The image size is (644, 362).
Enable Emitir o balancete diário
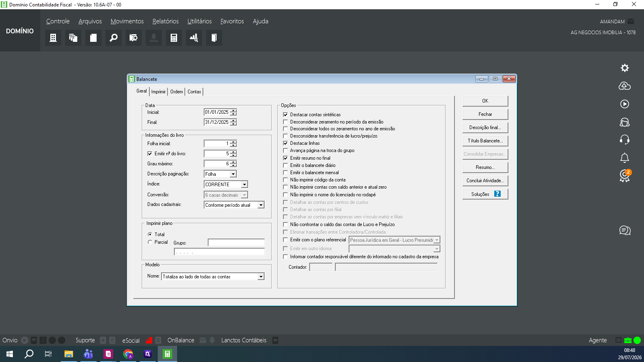tap(286, 165)
